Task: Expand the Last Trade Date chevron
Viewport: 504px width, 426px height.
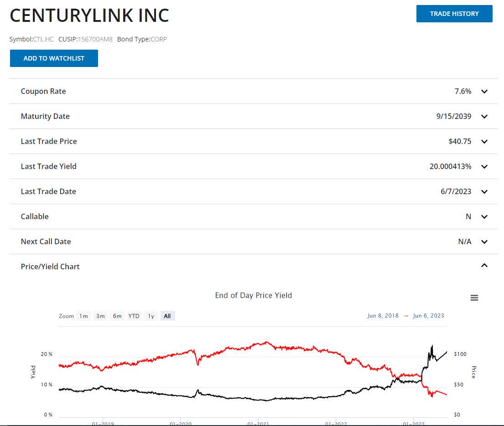Action: click(x=484, y=192)
